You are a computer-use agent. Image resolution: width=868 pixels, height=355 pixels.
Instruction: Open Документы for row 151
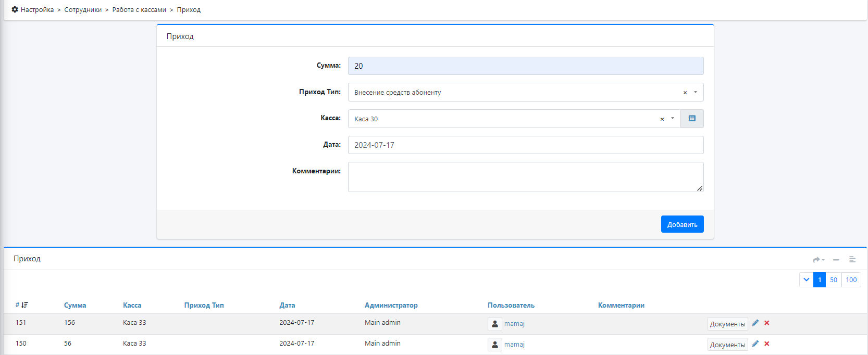[727, 324]
